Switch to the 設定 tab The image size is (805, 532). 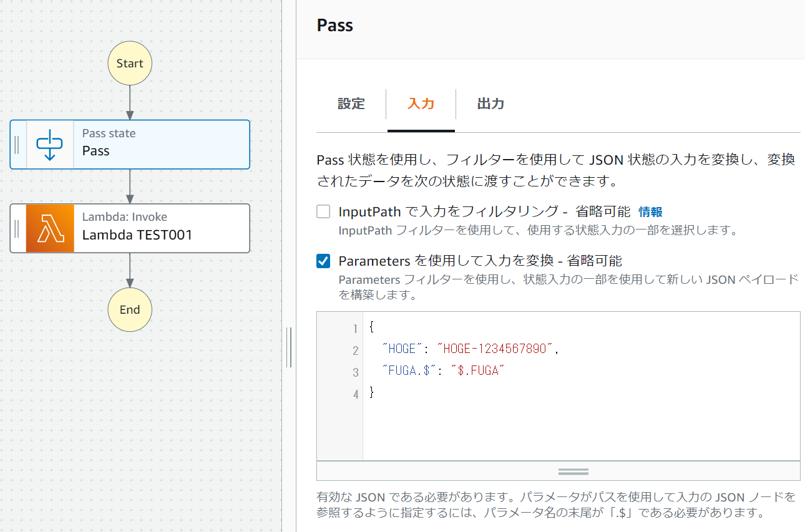click(x=351, y=104)
